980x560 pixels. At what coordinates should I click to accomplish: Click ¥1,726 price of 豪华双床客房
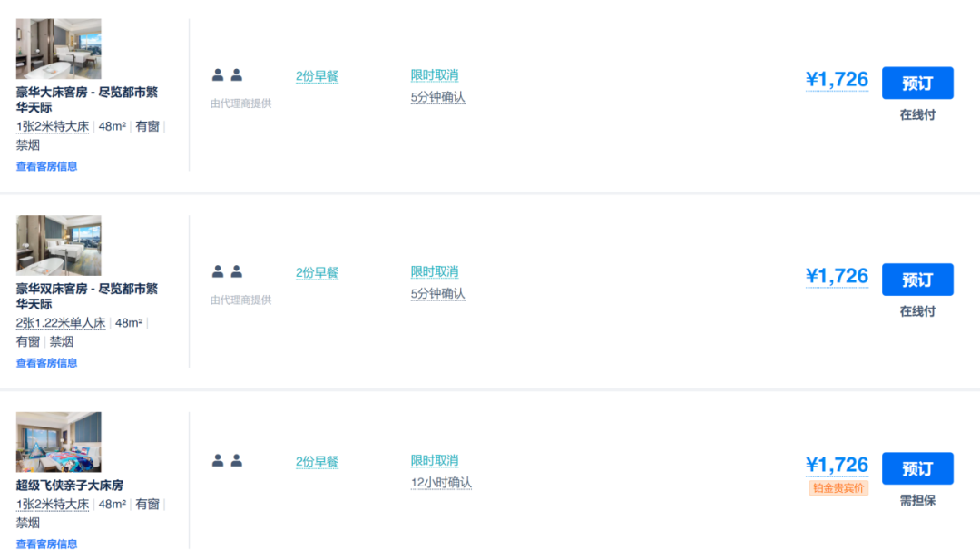pyautogui.click(x=837, y=276)
